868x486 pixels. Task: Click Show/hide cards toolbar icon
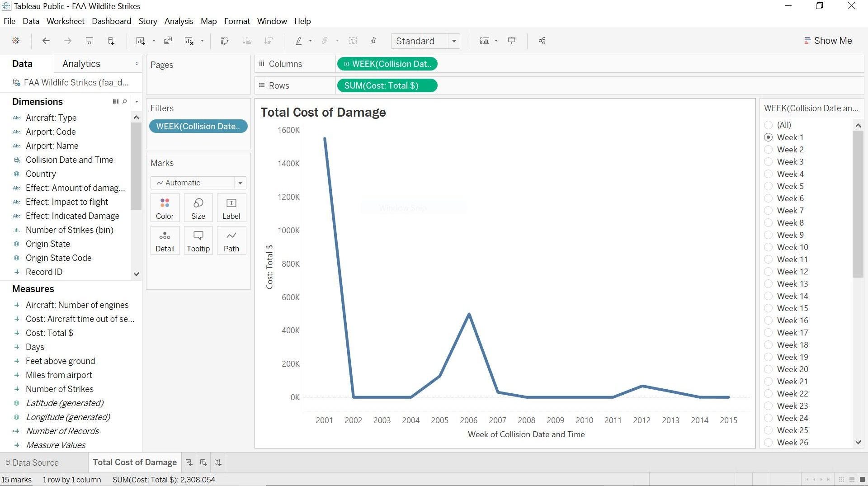[x=484, y=41]
